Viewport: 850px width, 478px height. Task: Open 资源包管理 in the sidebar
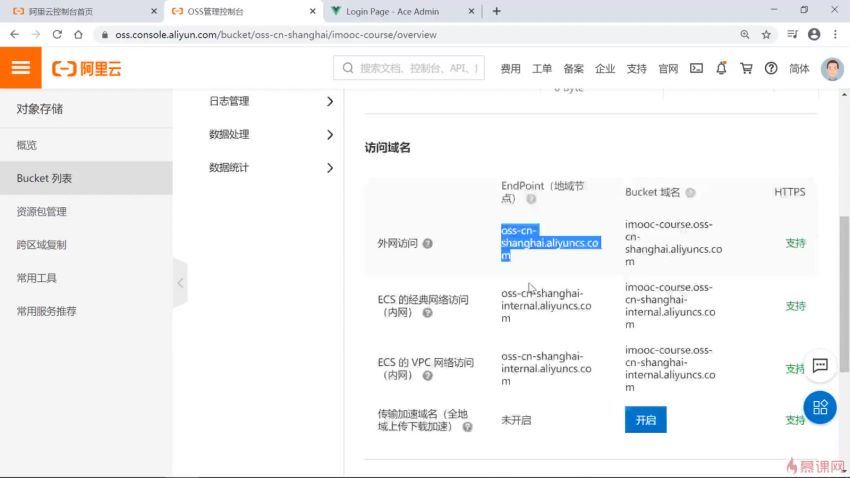pos(86,212)
